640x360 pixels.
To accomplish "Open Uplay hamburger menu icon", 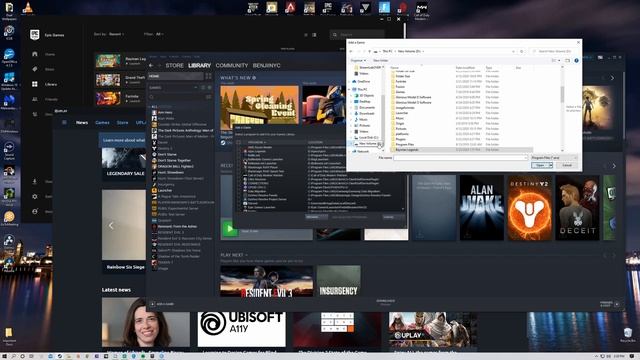I will click(64, 122).
